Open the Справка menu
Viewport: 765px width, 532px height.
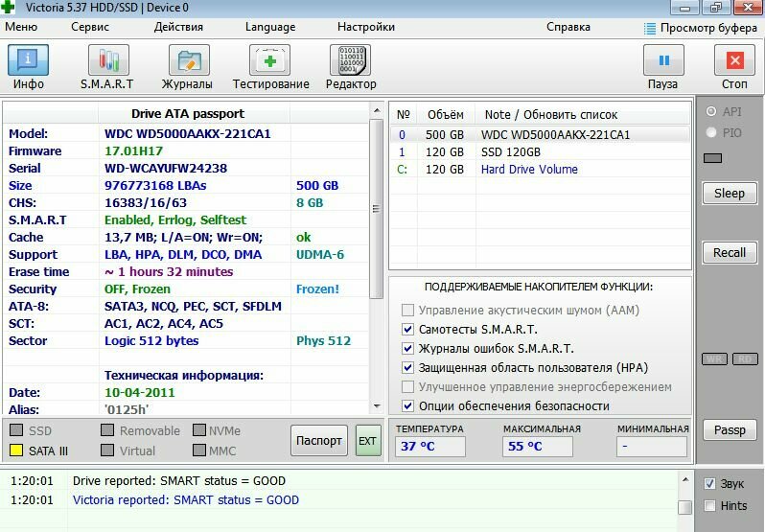[x=568, y=27]
